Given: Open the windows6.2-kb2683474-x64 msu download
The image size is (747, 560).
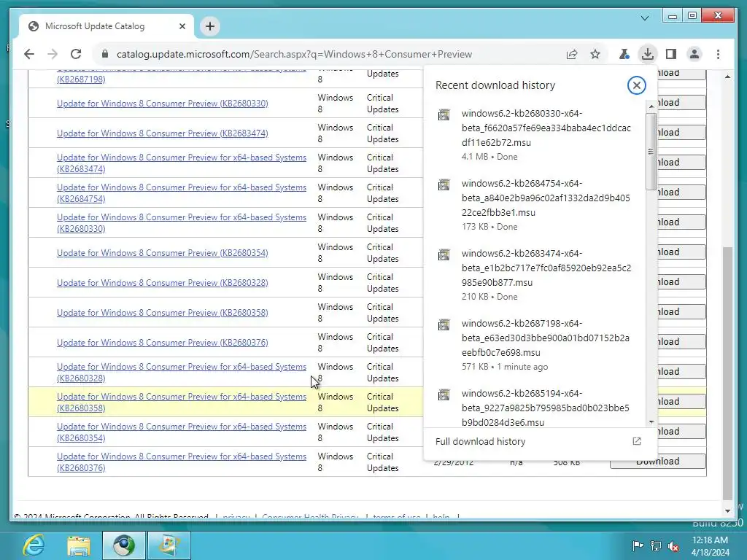Looking at the screenshot, I should coord(546,268).
